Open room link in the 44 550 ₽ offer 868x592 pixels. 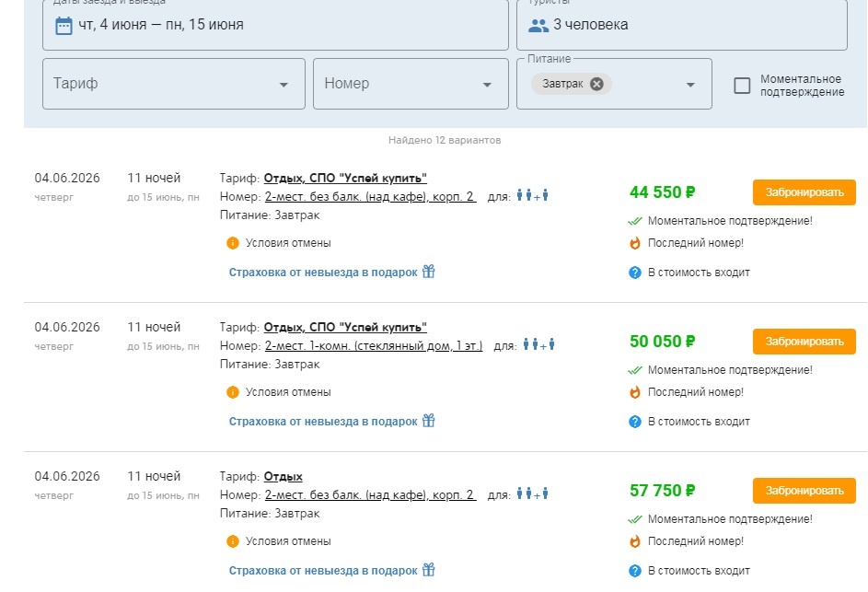370,197
